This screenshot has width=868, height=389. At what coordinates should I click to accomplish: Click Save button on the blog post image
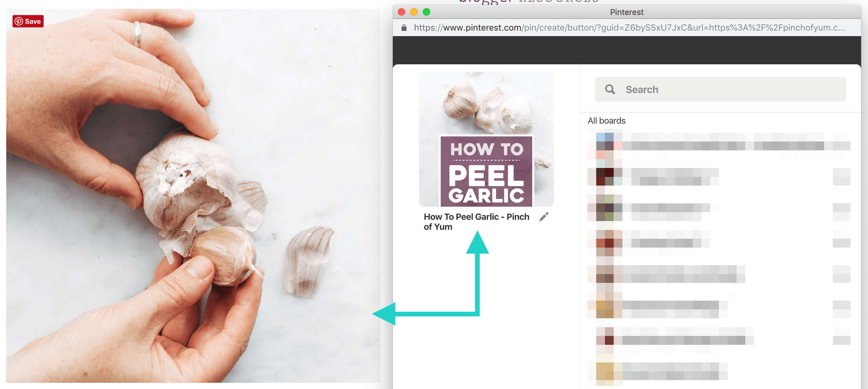(x=28, y=22)
